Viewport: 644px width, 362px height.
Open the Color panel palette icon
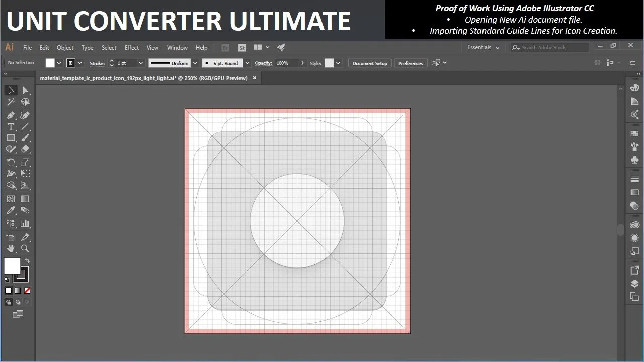pos(634,88)
